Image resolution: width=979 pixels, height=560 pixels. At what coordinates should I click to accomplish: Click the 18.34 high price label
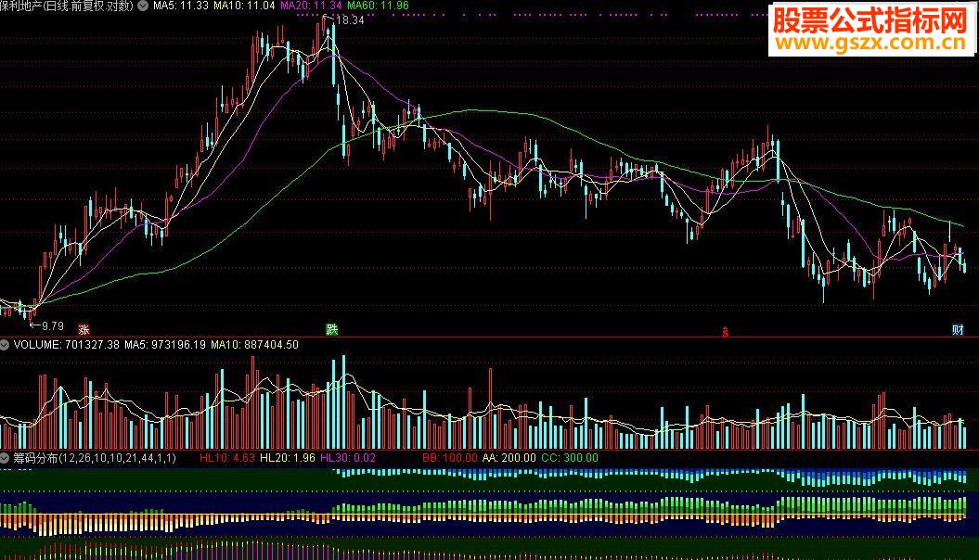pos(350,20)
